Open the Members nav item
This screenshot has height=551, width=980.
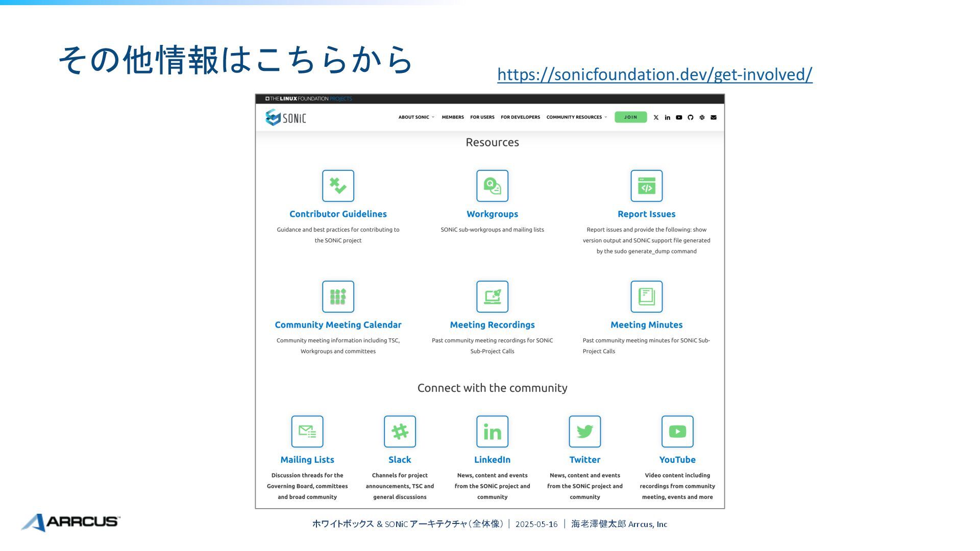453,117
